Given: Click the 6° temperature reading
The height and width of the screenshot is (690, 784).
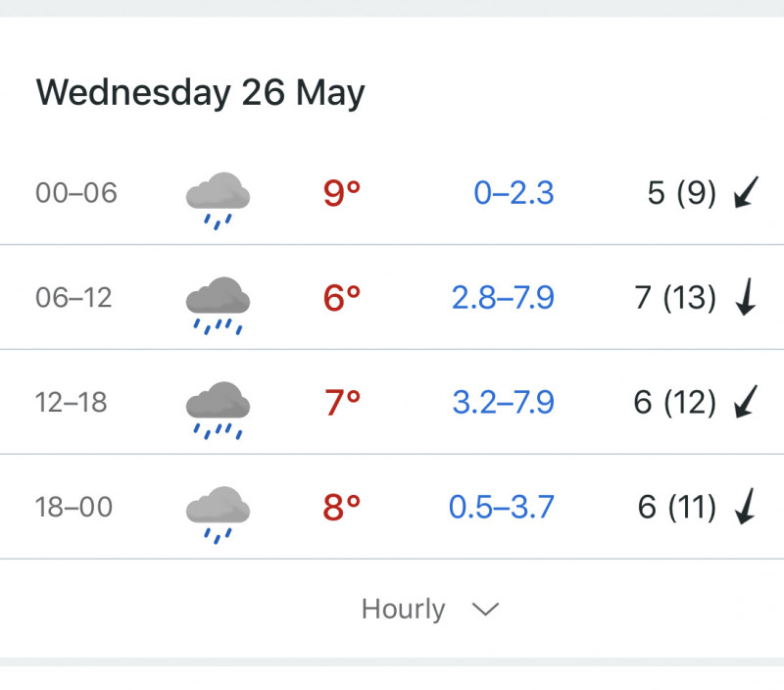Looking at the screenshot, I should (342, 298).
